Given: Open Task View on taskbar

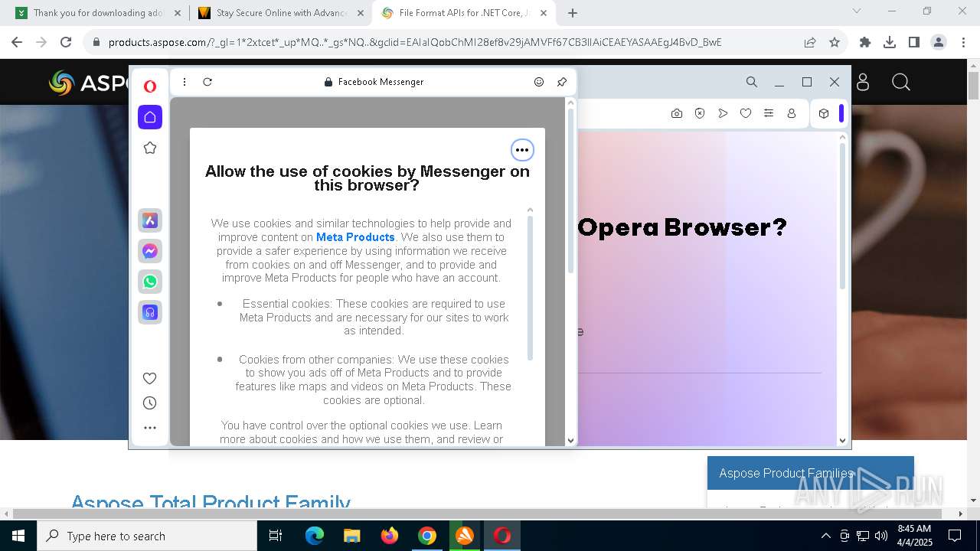Looking at the screenshot, I should (276, 536).
